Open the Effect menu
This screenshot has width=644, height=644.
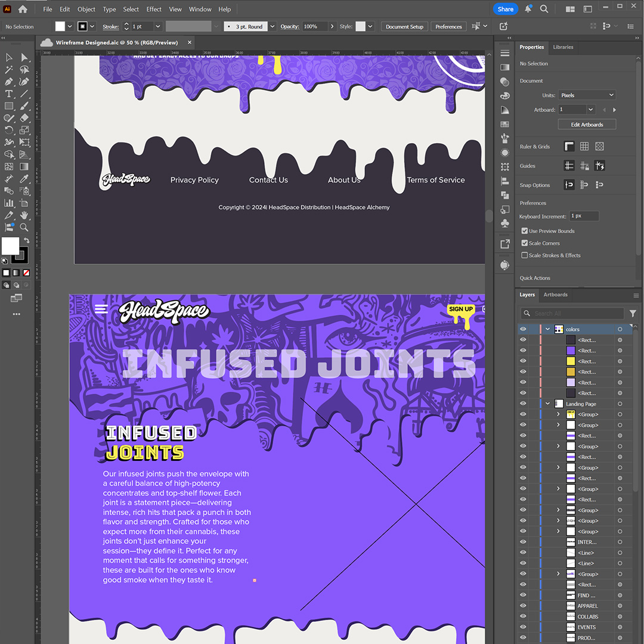tap(154, 9)
